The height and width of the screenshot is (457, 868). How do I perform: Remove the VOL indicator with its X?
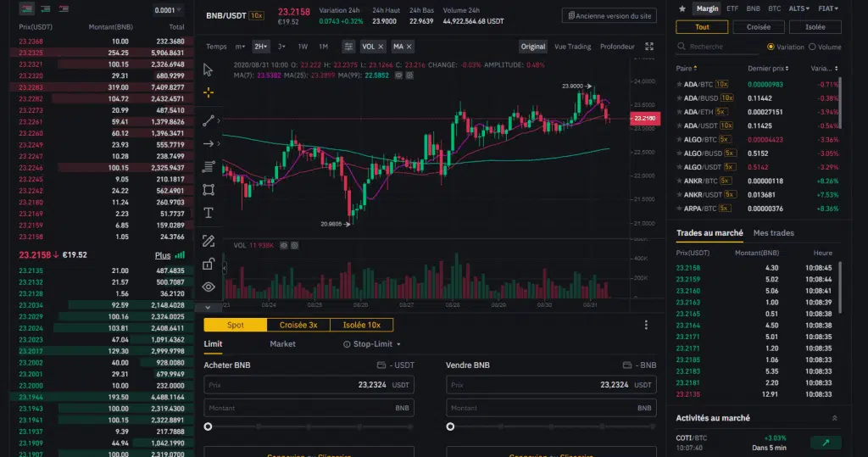tap(381, 47)
